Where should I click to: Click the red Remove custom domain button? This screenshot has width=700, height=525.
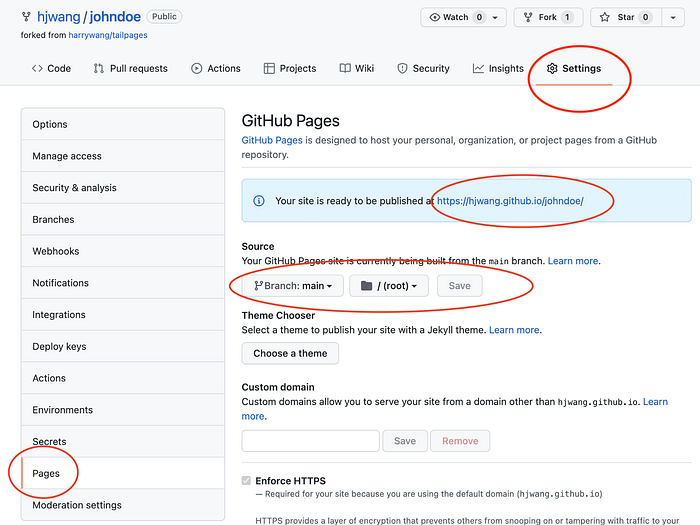point(460,441)
